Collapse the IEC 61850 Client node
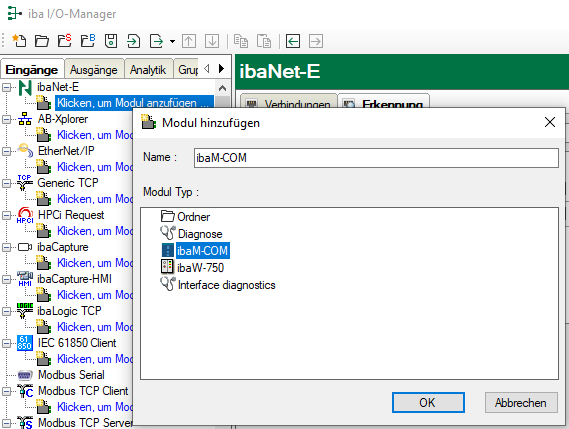The height and width of the screenshot is (429, 569). [6, 343]
